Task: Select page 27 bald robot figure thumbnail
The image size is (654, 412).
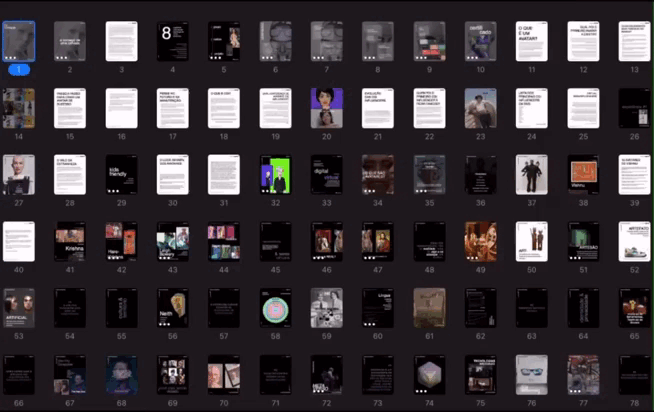Action: point(19,175)
